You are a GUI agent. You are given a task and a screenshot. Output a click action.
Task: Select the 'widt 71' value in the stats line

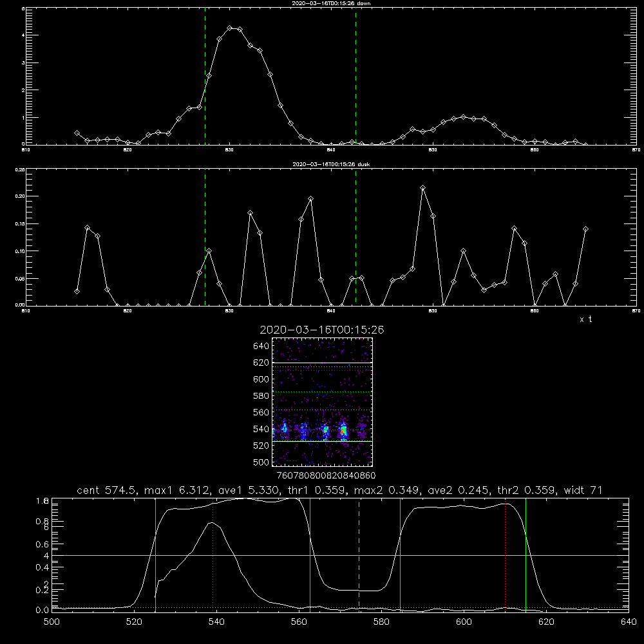[583, 490]
